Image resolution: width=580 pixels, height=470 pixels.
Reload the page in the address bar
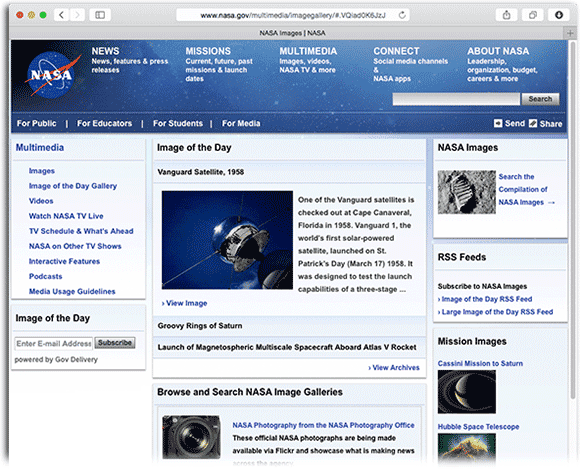click(x=402, y=15)
